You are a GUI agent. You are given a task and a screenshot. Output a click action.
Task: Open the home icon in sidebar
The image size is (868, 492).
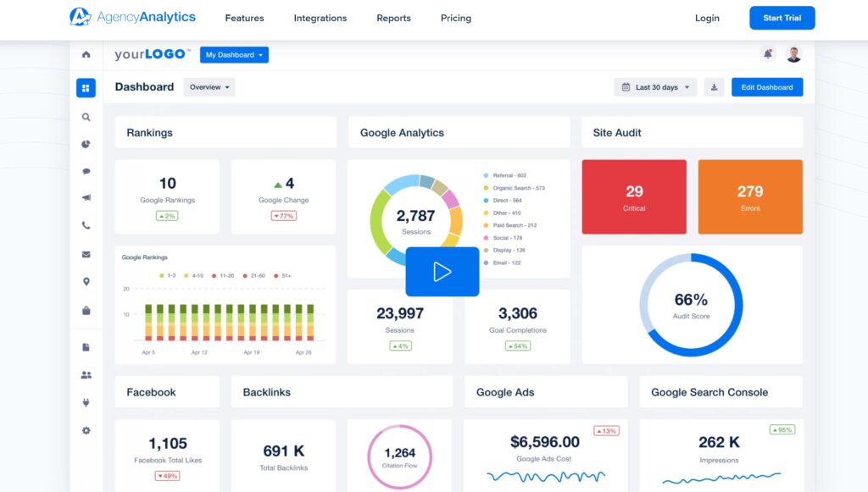pos(86,54)
